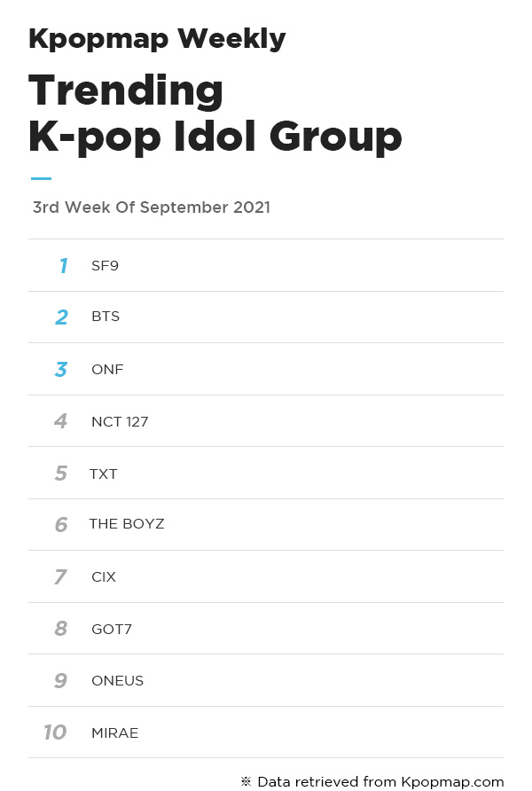Click the gray rank 4 number
This screenshot has width=532, height=791.
click(x=60, y=421)
